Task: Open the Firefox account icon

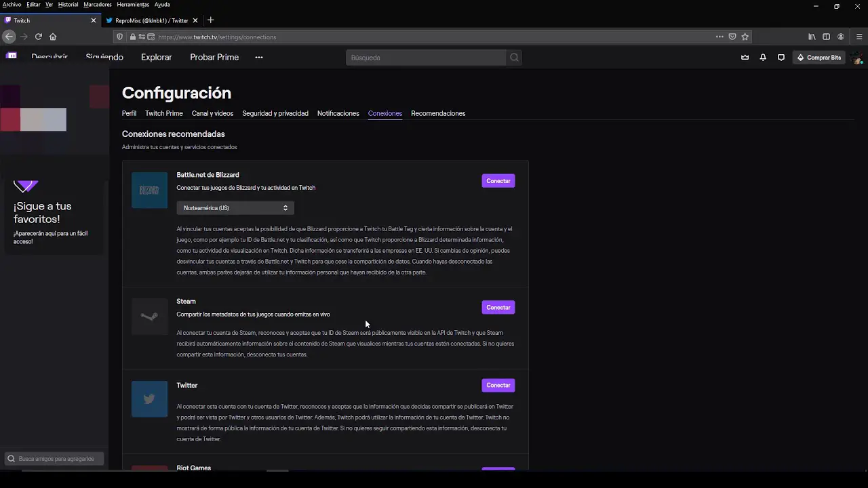Action: [841, 37]
